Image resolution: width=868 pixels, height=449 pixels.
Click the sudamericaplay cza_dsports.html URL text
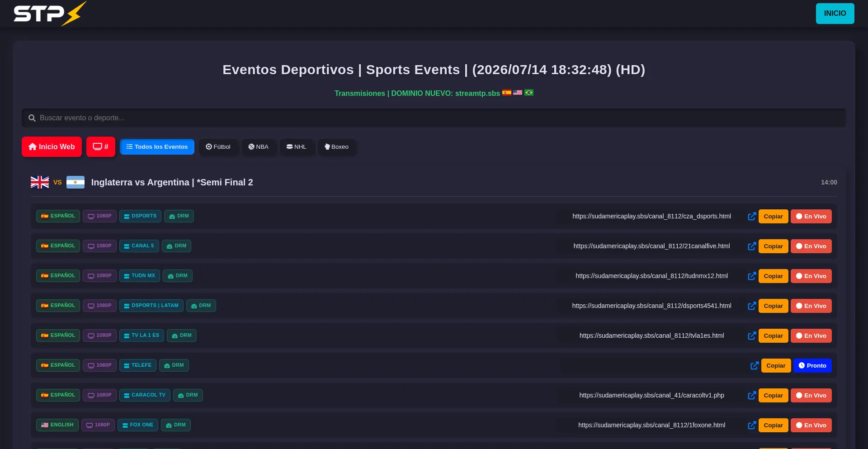click(651, 217)
